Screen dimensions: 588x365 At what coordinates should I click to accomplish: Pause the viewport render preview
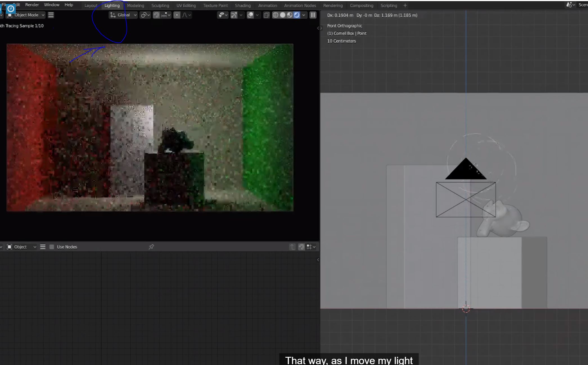tap(313, 15)
